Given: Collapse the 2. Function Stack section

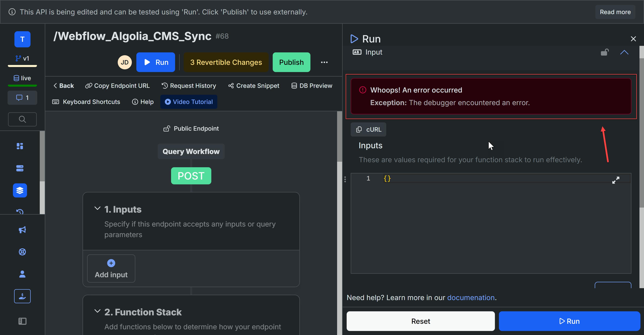Looking at the screenshot, I should click(97, 311).
